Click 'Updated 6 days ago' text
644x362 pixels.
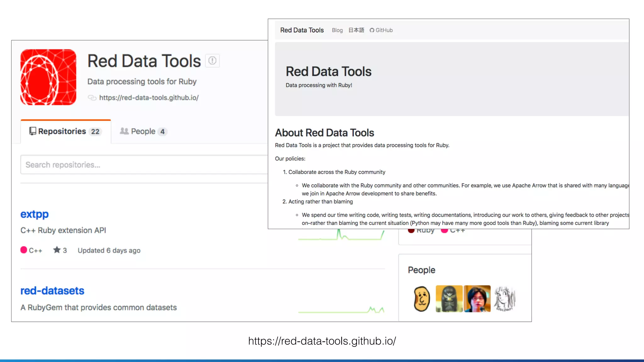pyautogui.click(x=109, y=250)
